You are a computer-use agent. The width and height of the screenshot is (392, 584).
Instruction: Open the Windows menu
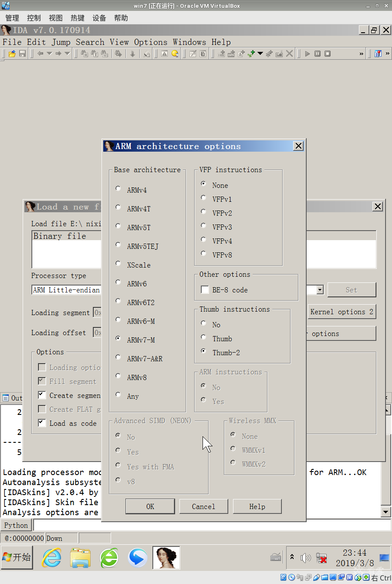189,42
